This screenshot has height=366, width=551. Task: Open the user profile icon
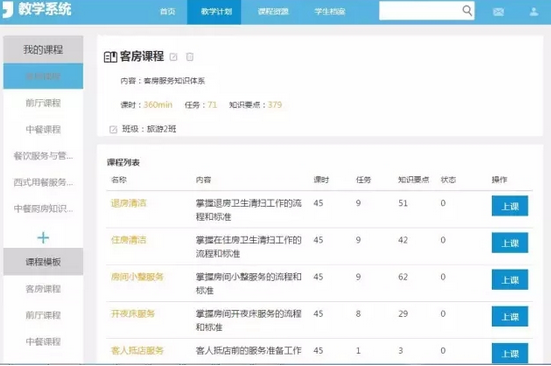tap(534, 12)
